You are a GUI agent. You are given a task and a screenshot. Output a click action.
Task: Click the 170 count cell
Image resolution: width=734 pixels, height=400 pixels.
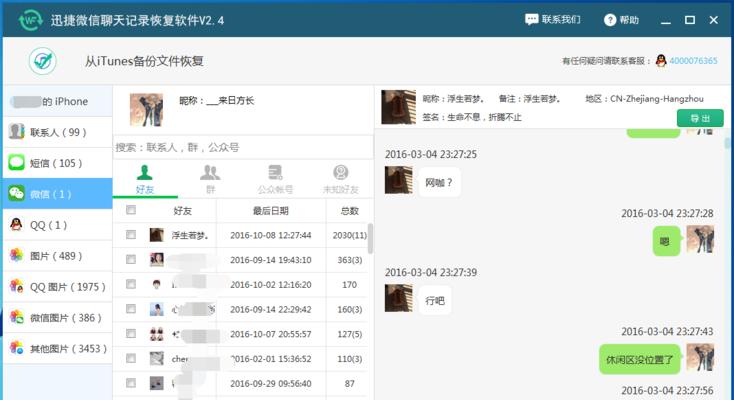[349, 285]
